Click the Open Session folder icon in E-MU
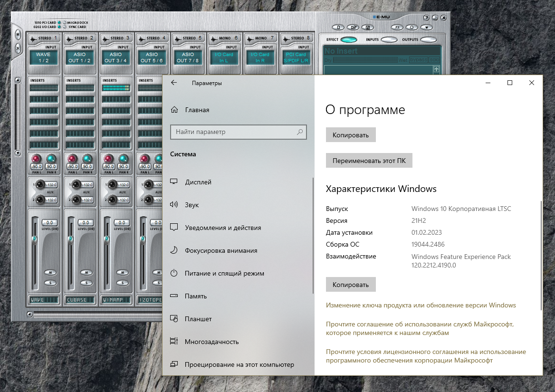Viewport: 555px width, 392px height. 353,27
